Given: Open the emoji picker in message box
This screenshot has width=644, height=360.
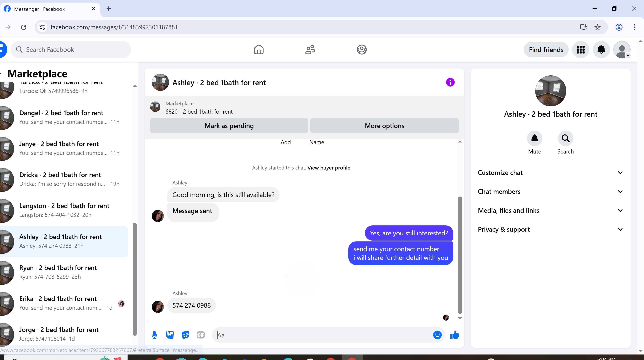Looking at the screenshot, I should [x=437, y=335].
